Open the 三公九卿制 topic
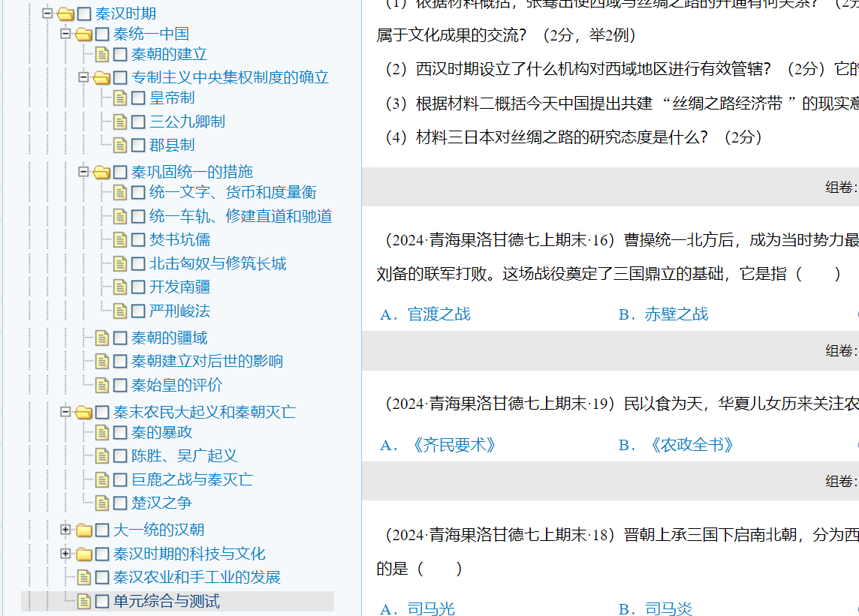Image resolution: width=859 pixels, height=616 pixels. tap(187, 122)
